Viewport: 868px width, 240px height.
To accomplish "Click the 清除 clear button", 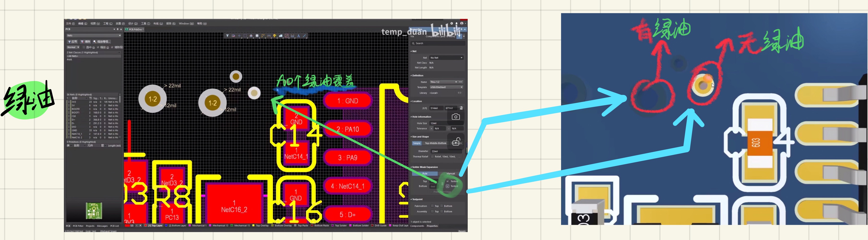I will point(86,42).
